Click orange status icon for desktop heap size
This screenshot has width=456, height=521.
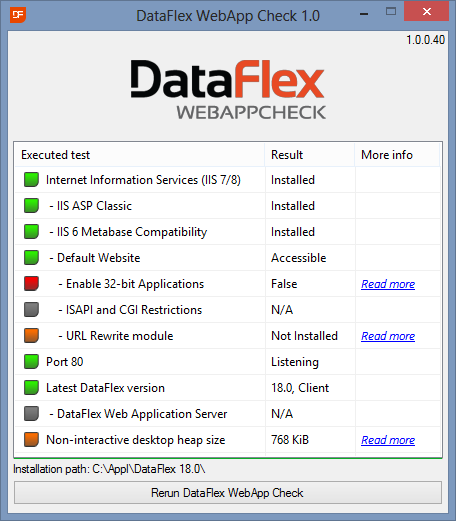(31, 440)
